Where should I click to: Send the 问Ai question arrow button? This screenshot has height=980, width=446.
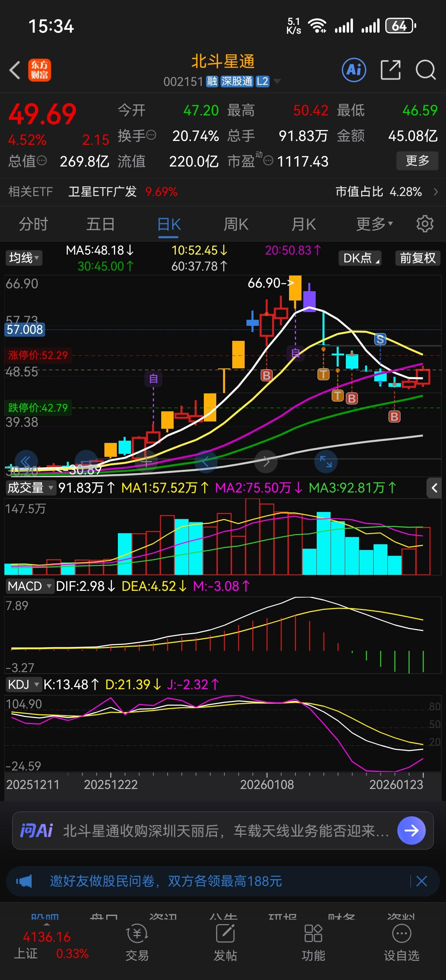coord(411,831)
